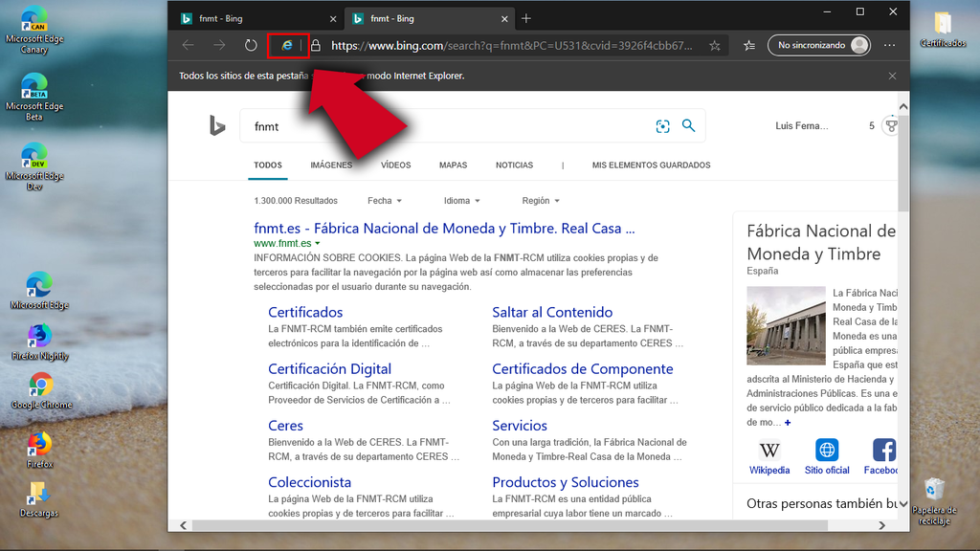Expand the chevron next to www.fnmt.es
980x551 pixels.
pos(319,243)
